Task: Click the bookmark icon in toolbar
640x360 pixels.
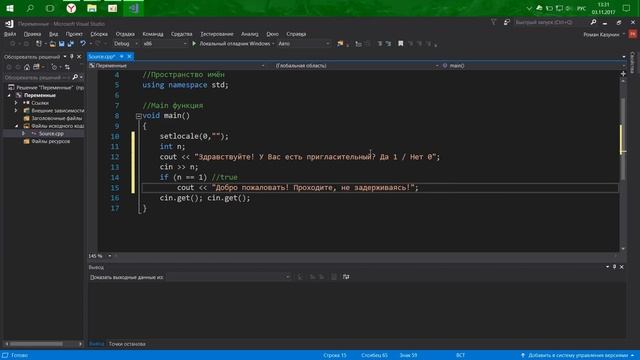Action: click(400, 43)
